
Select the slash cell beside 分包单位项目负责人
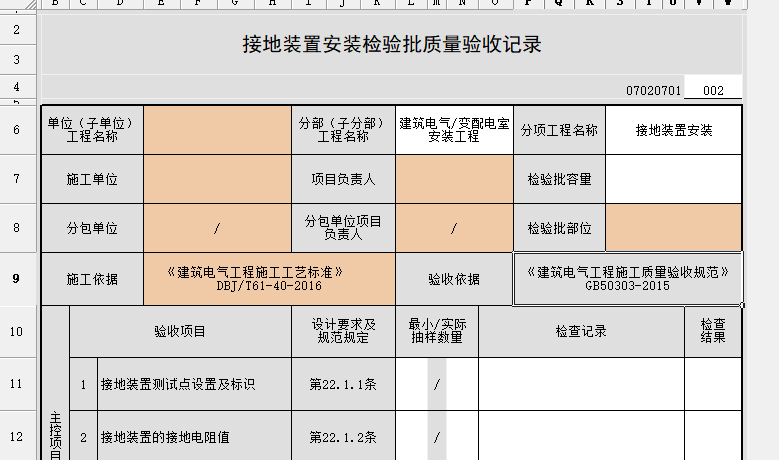454,228
